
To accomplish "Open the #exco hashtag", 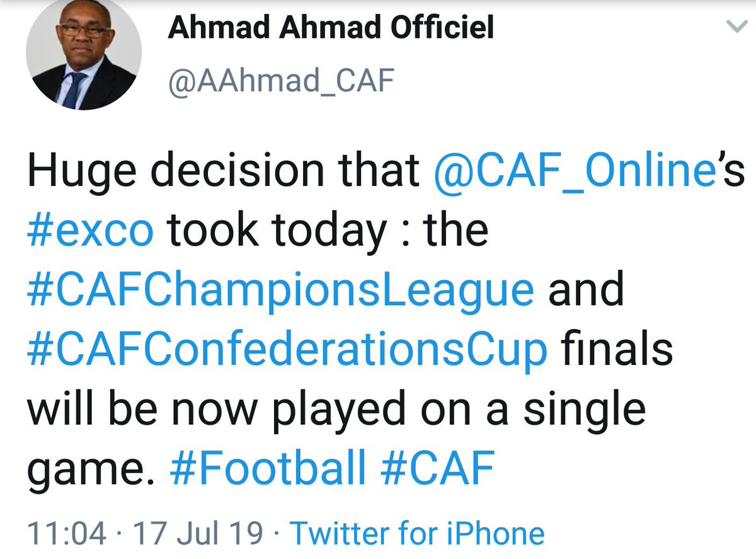I will pos(90,231).
